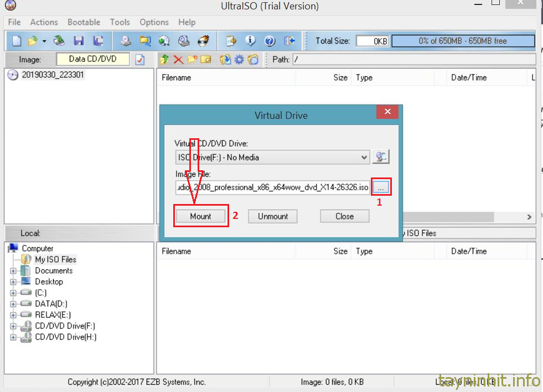Click the green up-folder arrow icon

[x=164, y=59]
